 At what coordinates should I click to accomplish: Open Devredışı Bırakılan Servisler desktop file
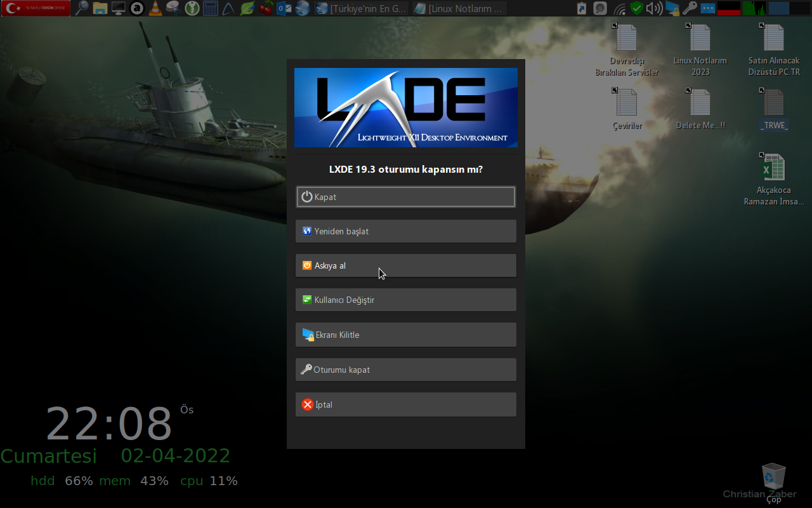pos(626,50)
